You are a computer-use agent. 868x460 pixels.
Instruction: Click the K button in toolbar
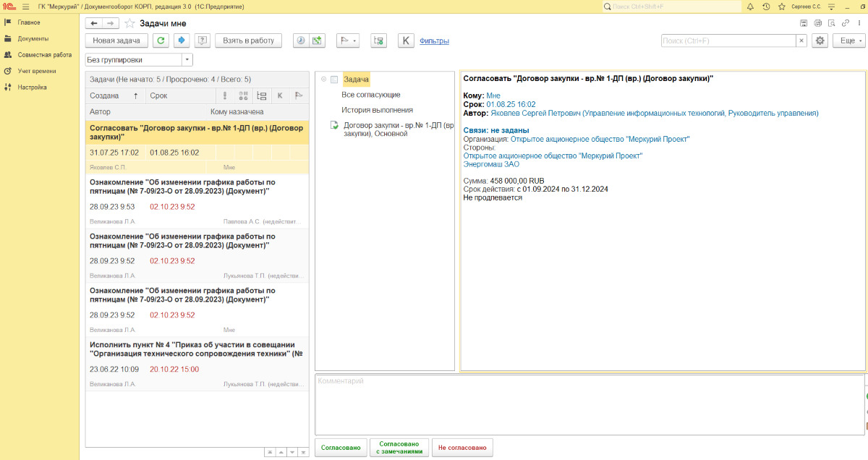click(406, 41)
